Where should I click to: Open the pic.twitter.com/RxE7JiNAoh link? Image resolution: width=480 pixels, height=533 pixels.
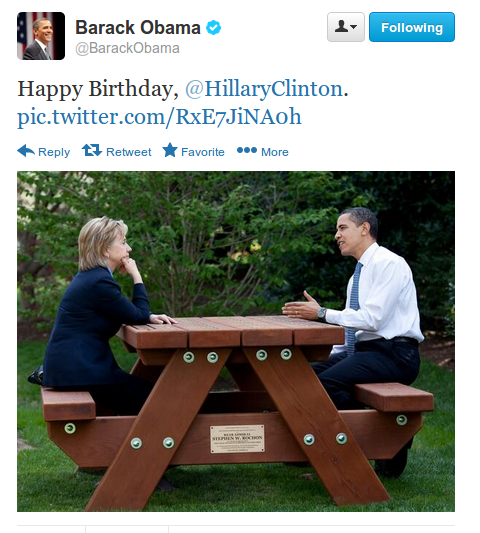coord(159,117)
